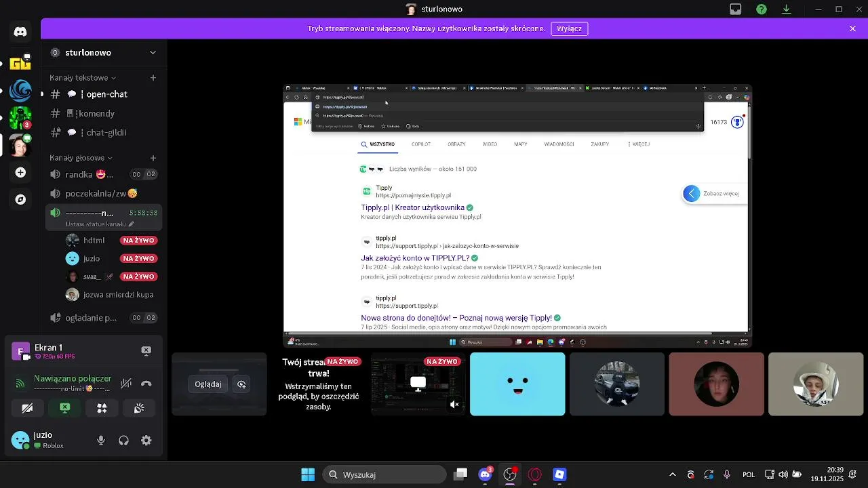Viewport: 868px width, 488px height.
Task: Open the chat-gildii text channel
Action: tap(104, 132)
